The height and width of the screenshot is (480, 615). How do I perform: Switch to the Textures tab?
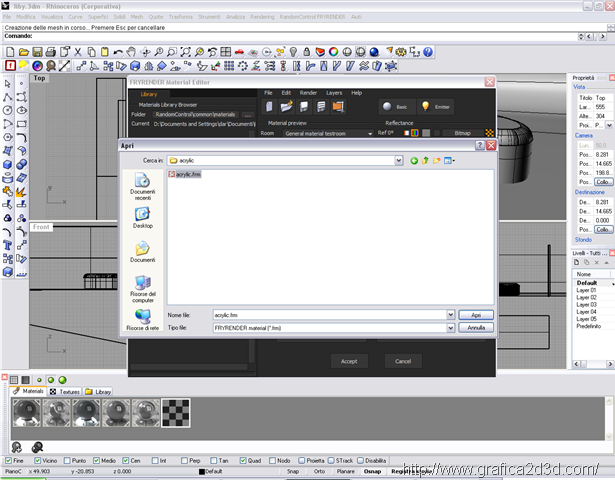(65, 391)
